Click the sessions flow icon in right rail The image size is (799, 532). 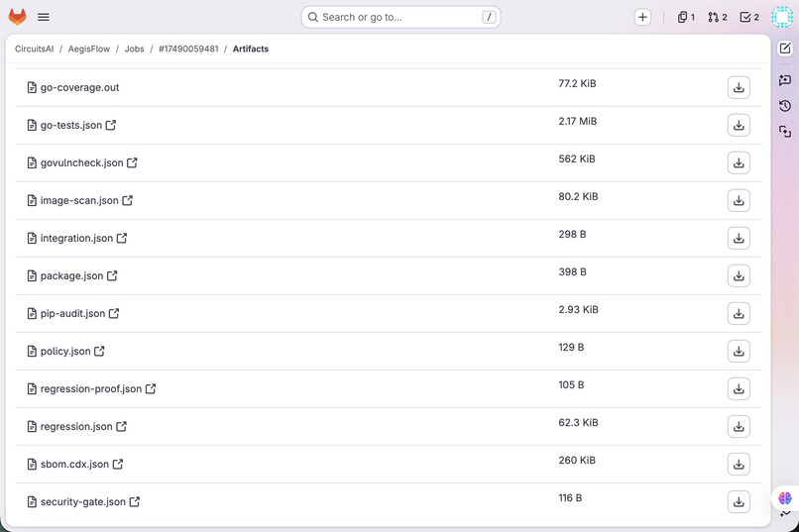tap(785, 132)
